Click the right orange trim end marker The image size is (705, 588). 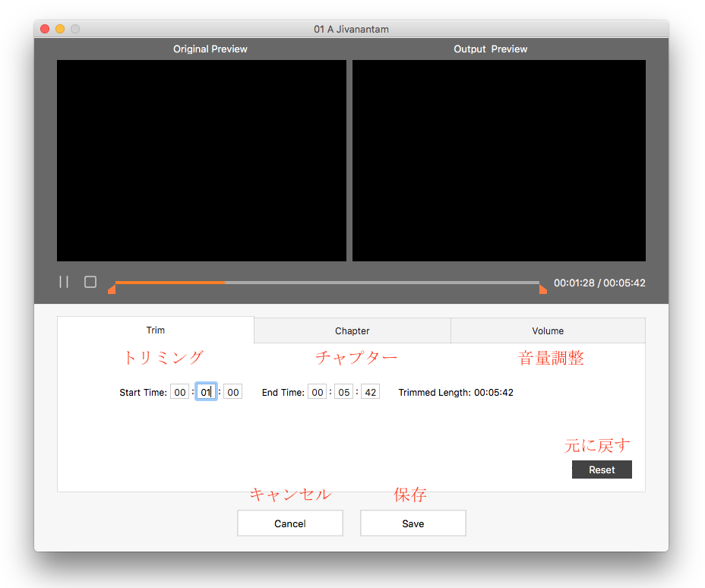542,289
